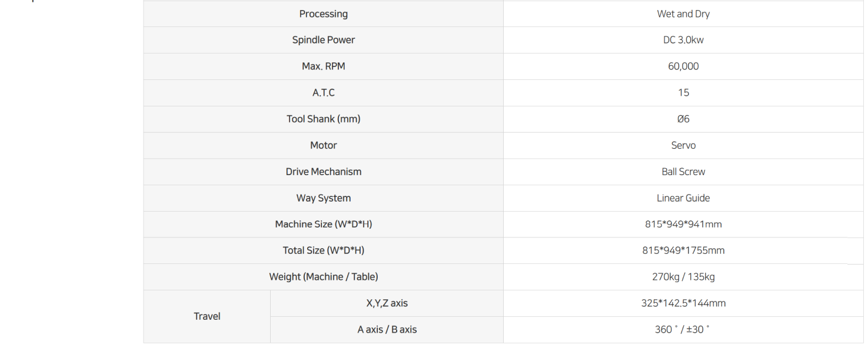The height and width of the screenshot is (348, 868).
Task: Click the Max. RPM label
Action: (x=323, y=66)
